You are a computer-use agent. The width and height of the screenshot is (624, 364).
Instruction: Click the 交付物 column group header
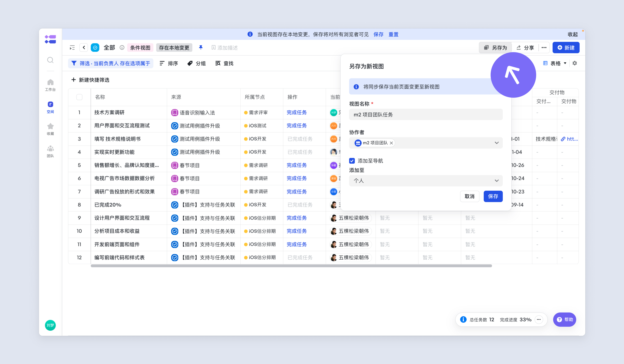(557, 92)
